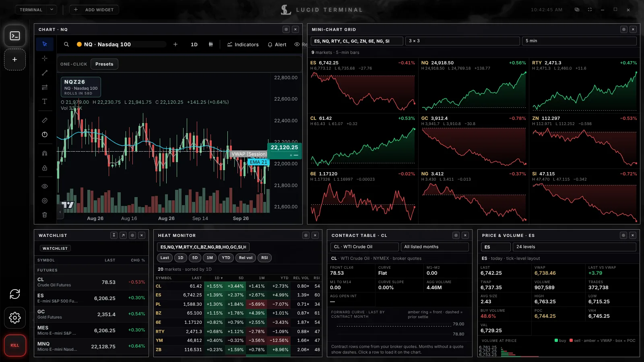
Task: Open the 5 min interval dropdown
Action: pyautogui.click(x=579, y=41)
